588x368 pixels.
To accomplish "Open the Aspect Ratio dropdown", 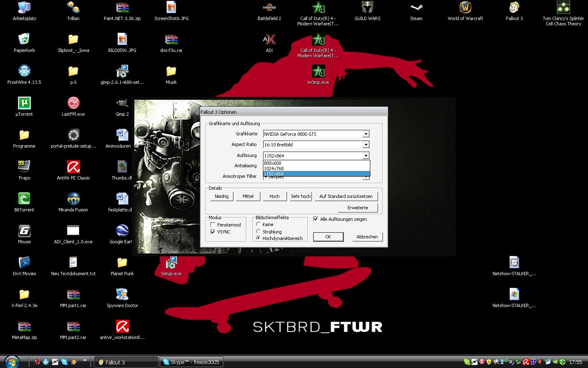I will click(x=366, y=145).
